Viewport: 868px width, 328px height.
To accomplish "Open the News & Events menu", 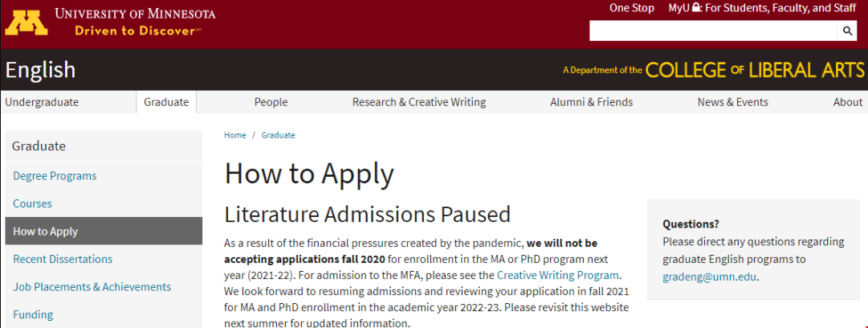I will pos(732,102).
